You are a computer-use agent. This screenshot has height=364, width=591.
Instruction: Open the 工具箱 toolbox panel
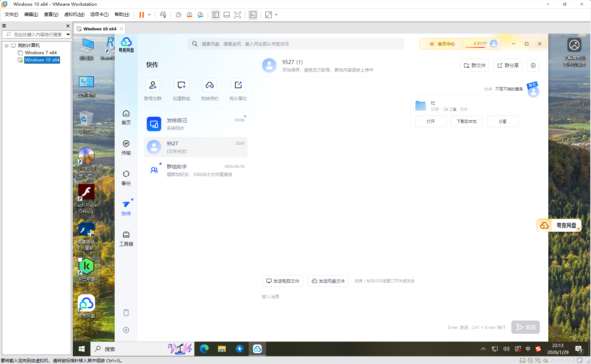tap(126, 238)
